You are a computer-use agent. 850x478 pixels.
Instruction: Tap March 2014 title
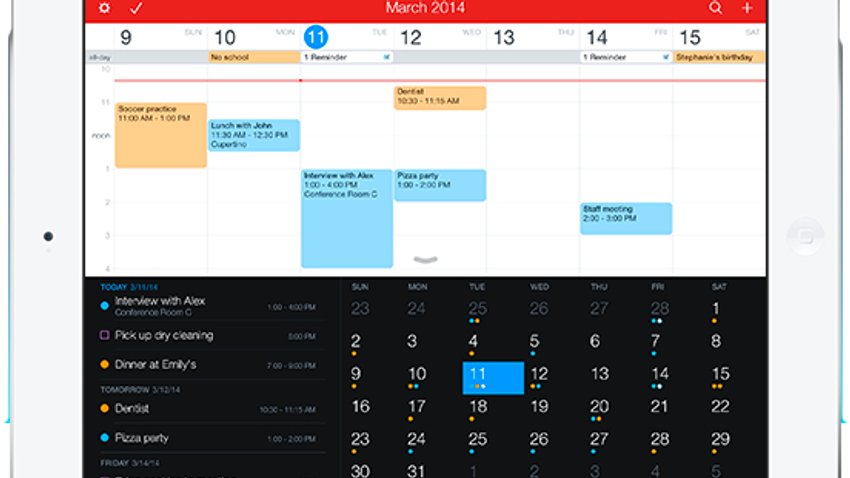point(425,8)
